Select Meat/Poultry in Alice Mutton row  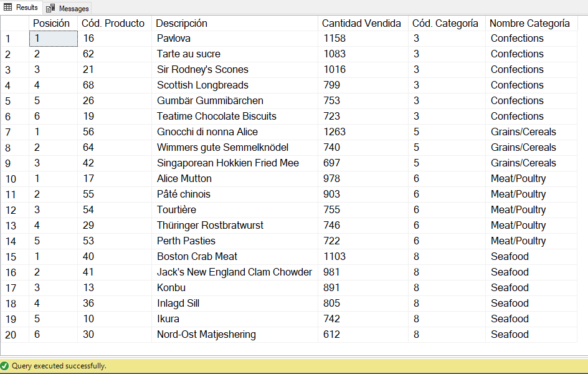pos(531,178)
